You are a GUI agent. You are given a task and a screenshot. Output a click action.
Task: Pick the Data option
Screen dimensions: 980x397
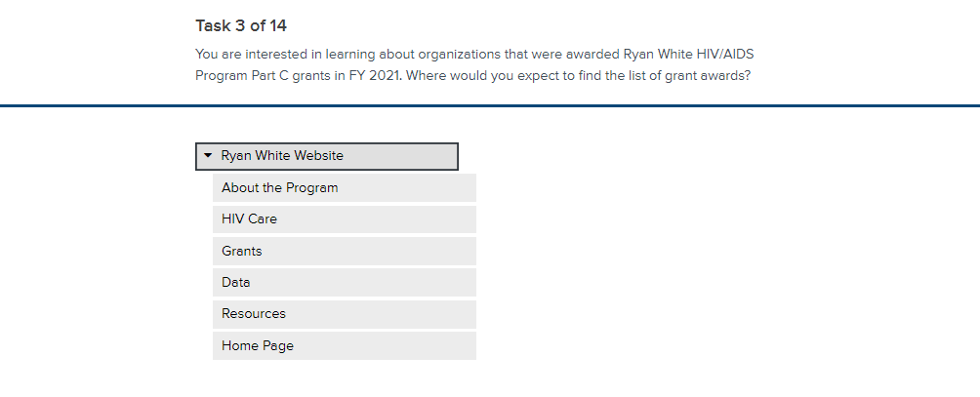[x=344, y=283]
